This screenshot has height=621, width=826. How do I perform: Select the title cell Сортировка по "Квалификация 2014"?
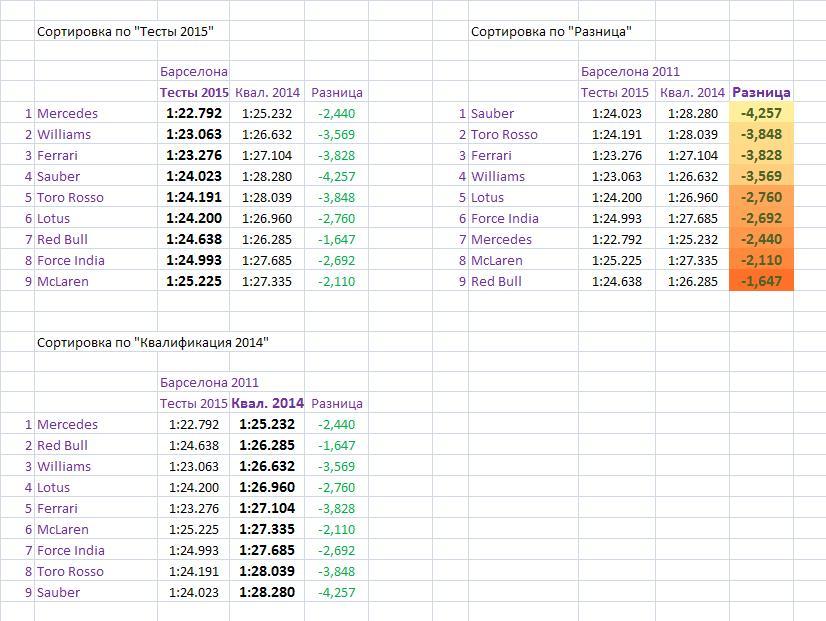(153, 342)
